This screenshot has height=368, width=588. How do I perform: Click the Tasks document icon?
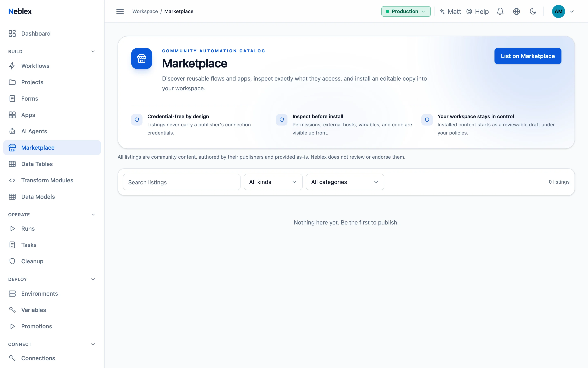[x=12, y=245]
